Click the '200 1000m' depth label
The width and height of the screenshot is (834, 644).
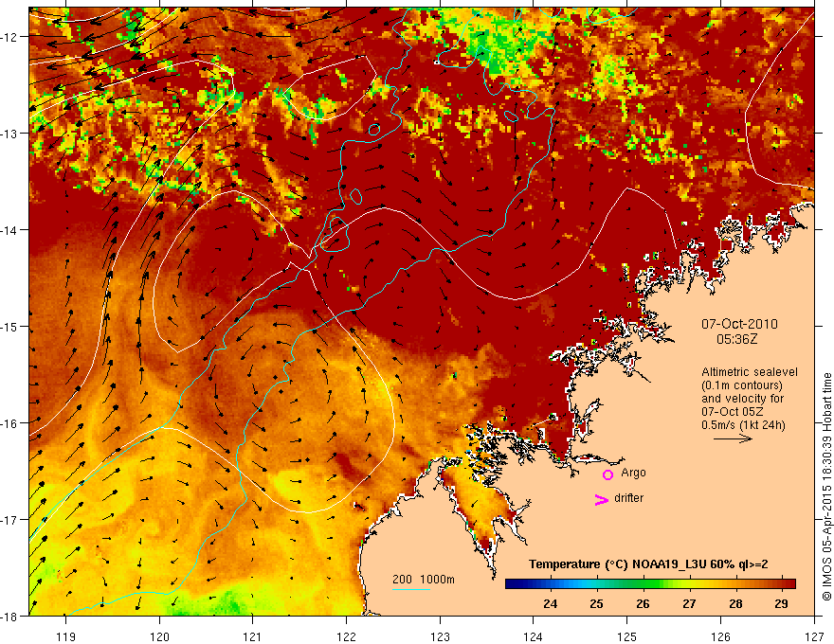click(424, 580)
